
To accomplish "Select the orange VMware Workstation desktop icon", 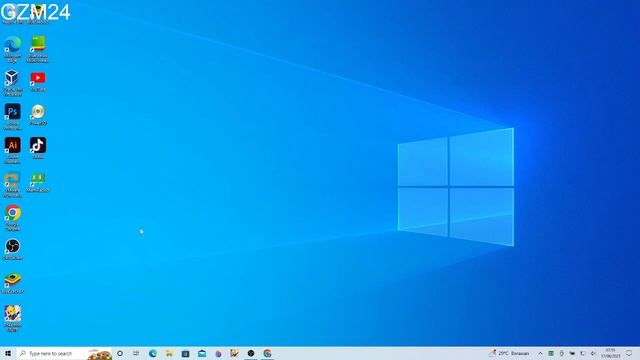I will coord(12,184).
